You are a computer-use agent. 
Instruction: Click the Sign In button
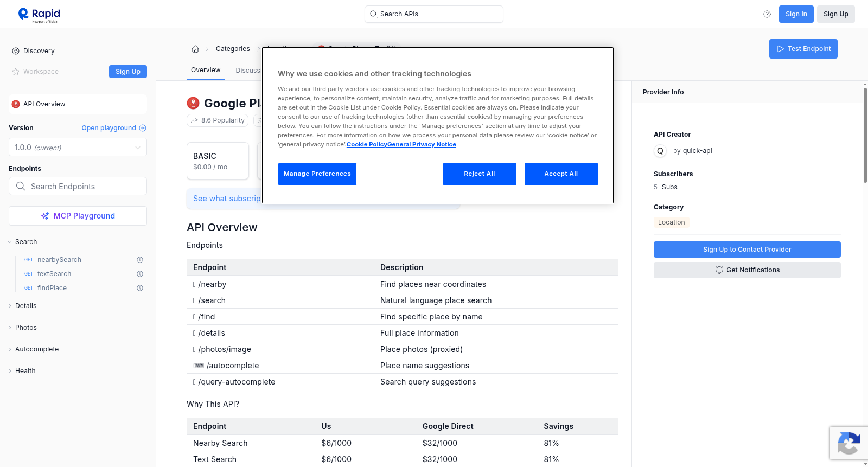[796, 14]
